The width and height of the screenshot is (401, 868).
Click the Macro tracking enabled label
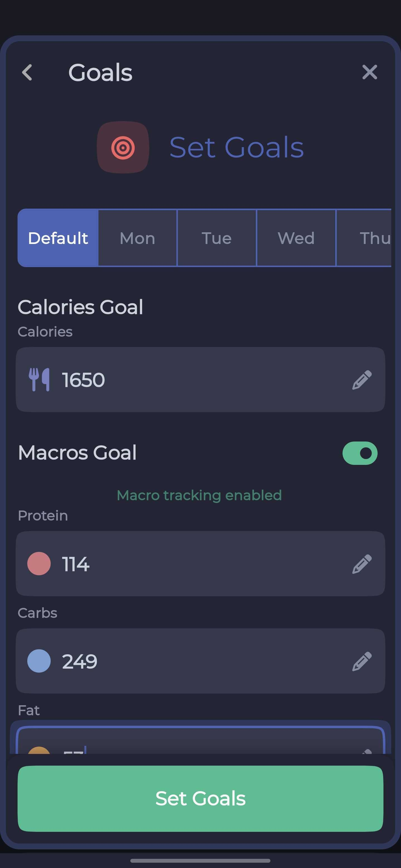click(200, 495)
